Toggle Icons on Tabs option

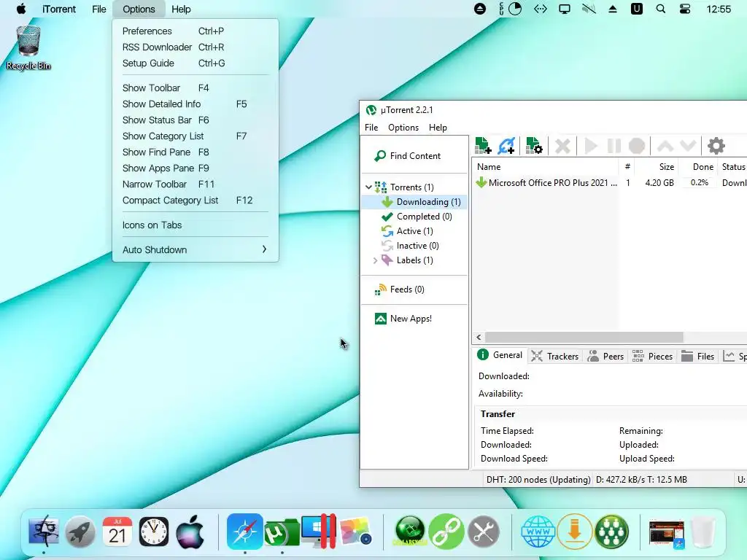196,225
